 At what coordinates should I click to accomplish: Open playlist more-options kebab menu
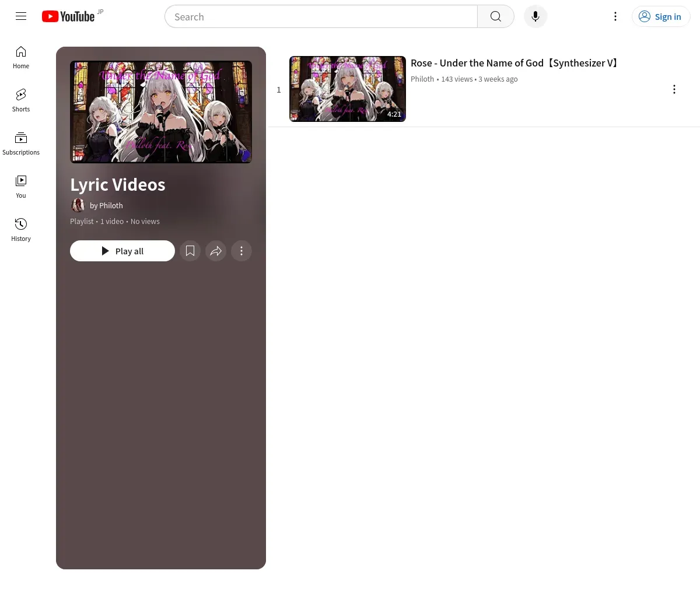pos(242,251)
